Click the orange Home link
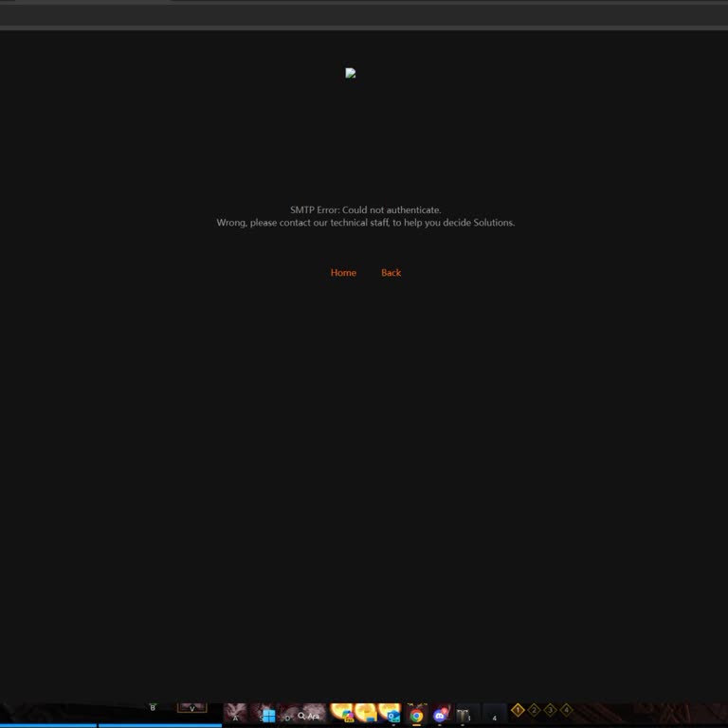728x728 pixels. pyautogui.click(x=343, y=273)
